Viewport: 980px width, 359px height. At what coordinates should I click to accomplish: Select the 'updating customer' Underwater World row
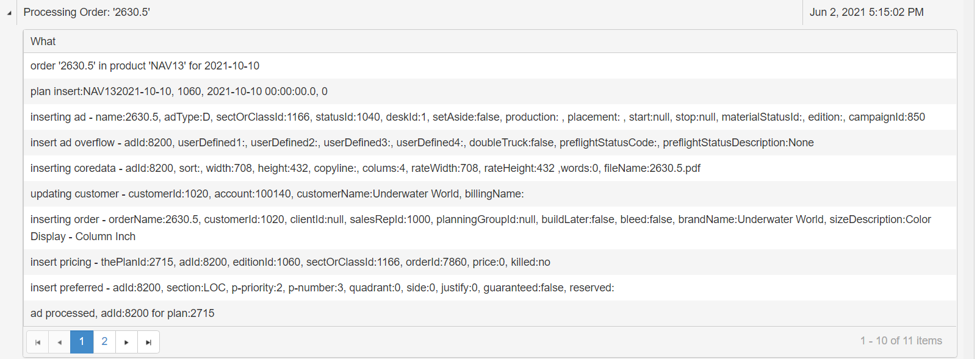pos(277,194)
